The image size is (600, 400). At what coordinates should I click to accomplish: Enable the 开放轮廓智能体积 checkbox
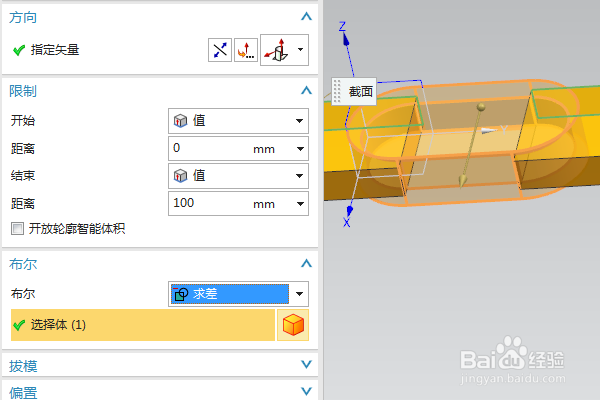[x=17, y=229]
